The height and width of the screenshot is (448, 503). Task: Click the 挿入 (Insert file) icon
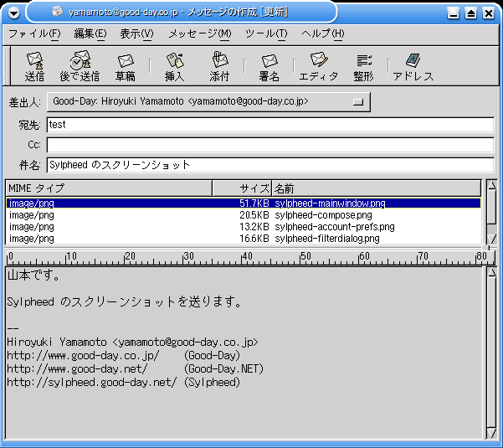[175, 67]
